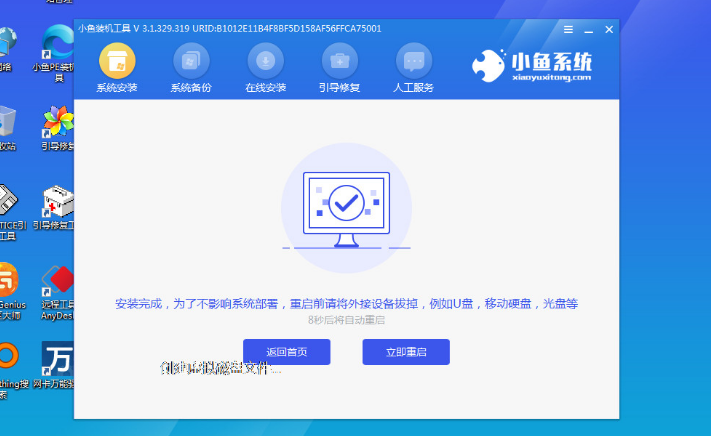The image size is (711, 436).
Task: Open 网卡万能驱动 desktop shortcut
Action: pos(55,358)
